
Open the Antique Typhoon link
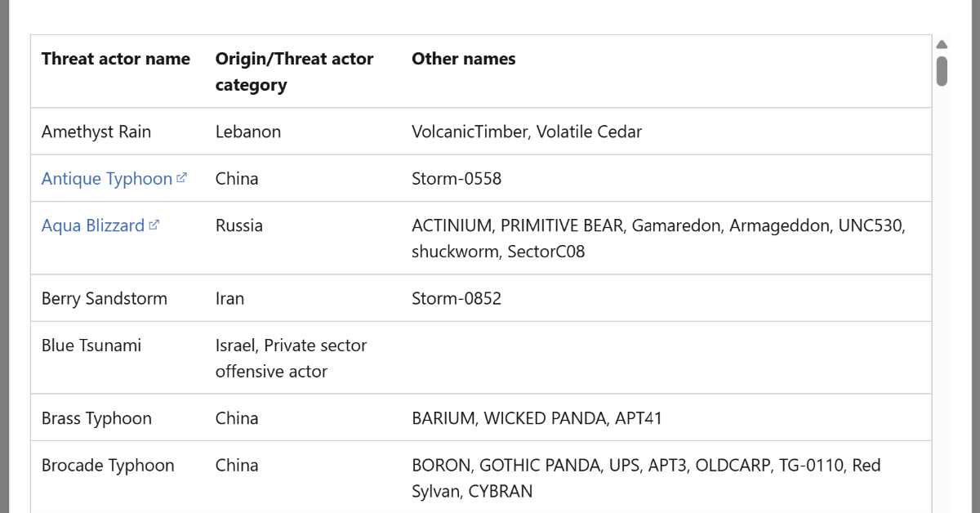107,179
